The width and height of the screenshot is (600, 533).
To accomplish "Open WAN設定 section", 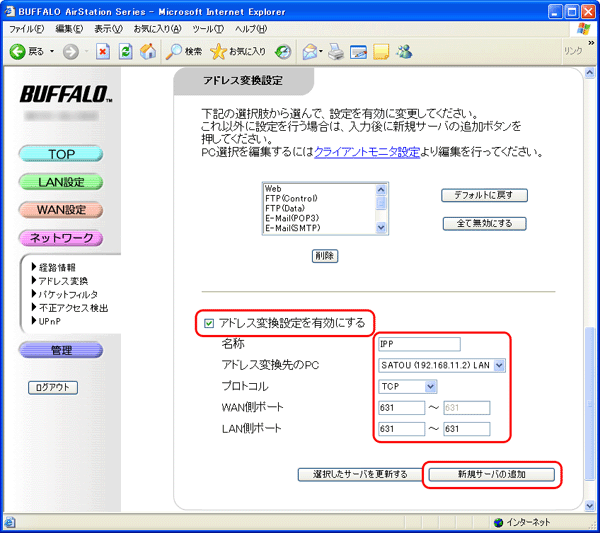I will tap(61, 210).
